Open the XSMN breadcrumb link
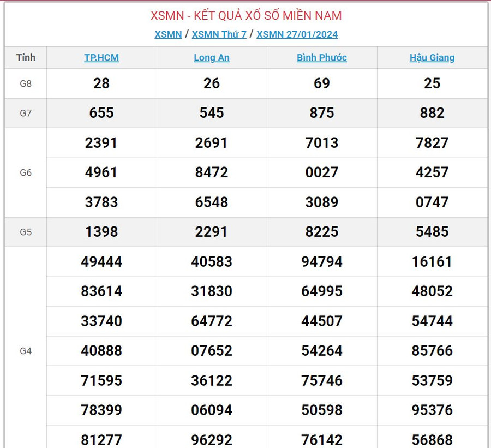Viewport: 491px width, 448px height. (168, 34)
